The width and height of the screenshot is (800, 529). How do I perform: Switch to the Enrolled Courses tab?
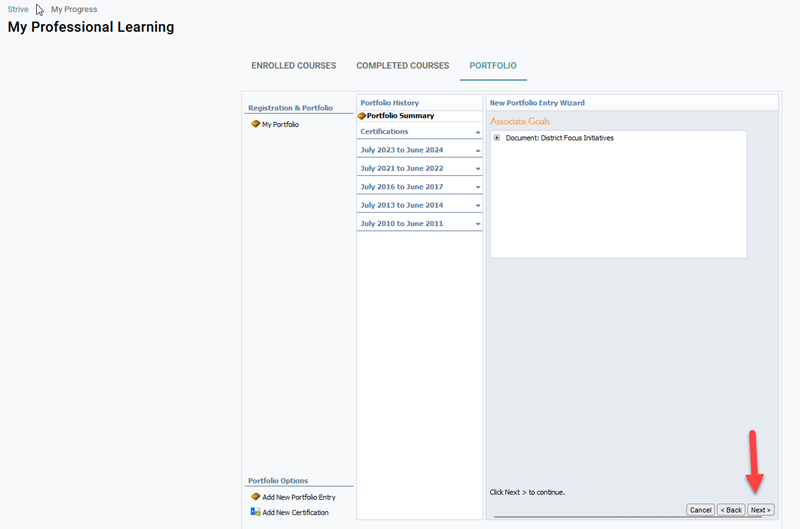tap(293, 66)
